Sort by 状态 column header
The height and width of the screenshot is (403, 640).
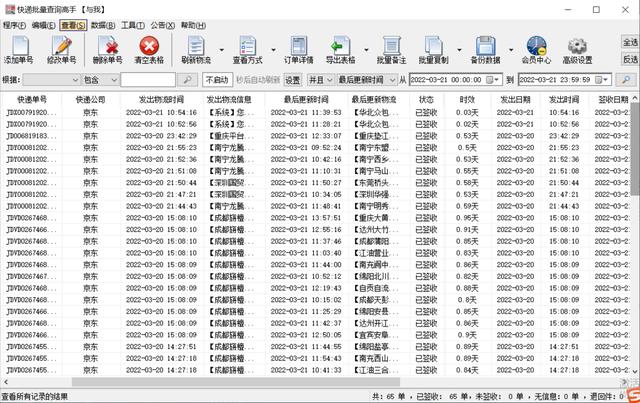[426, 99]
